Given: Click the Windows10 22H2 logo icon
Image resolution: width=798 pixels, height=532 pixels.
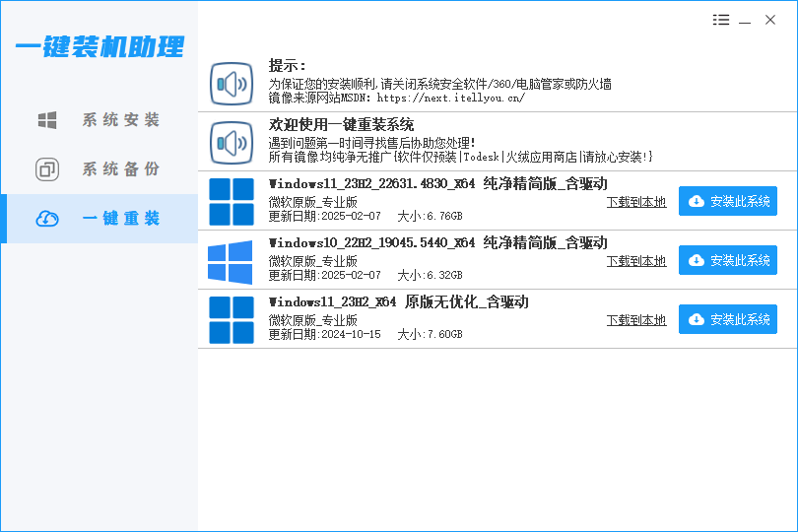Looking at the screenshot, I should pos(231,261).
